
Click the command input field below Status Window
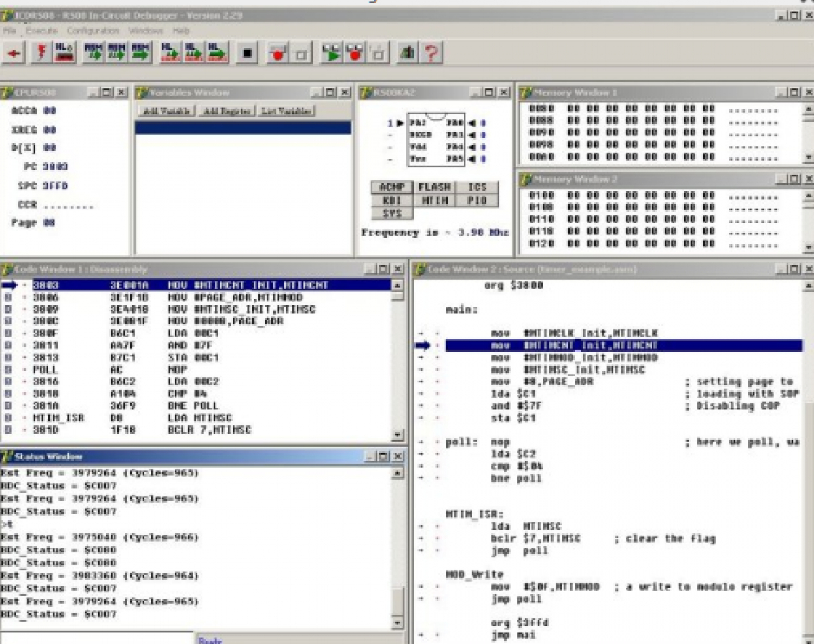[x=96, y=638]
